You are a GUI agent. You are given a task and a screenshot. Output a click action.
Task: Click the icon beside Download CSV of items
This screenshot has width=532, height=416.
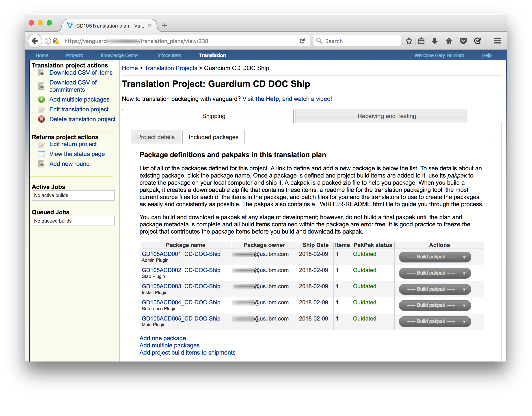41,73
